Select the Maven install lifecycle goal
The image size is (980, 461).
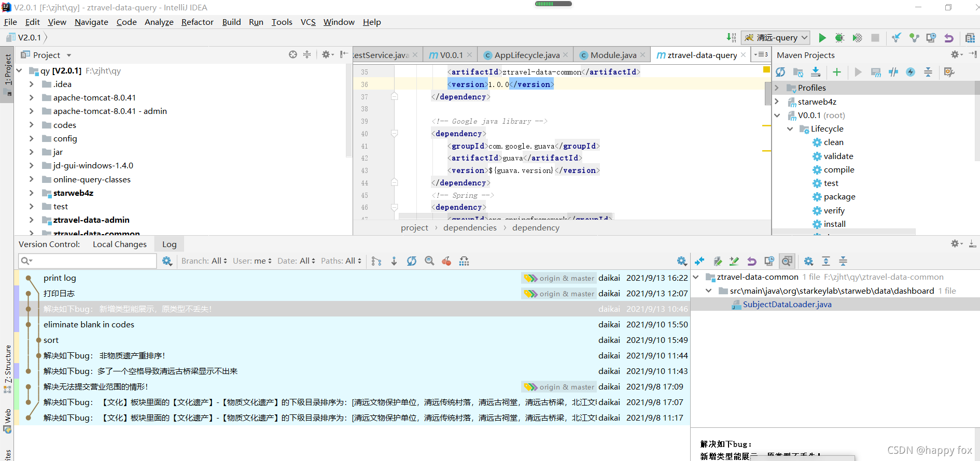click(x=834, y=224)
